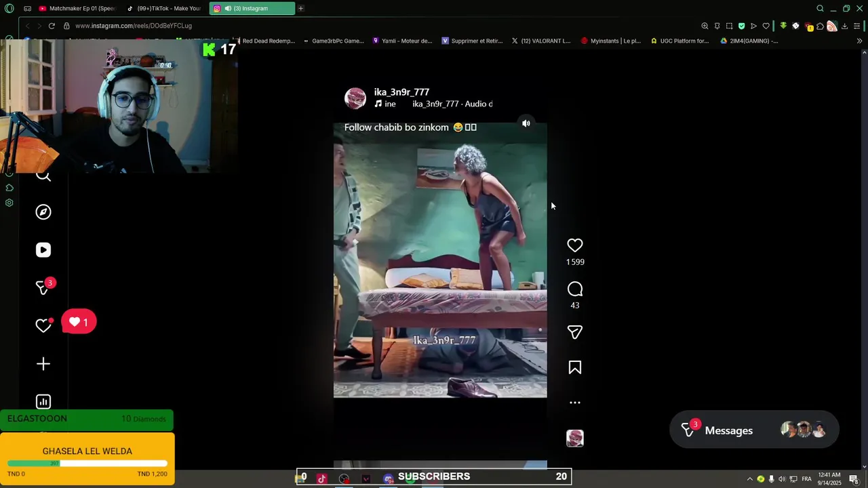Open the (12) VALORANT L... bookmark
The image size is (868, 488).
[x=541, y=41]
